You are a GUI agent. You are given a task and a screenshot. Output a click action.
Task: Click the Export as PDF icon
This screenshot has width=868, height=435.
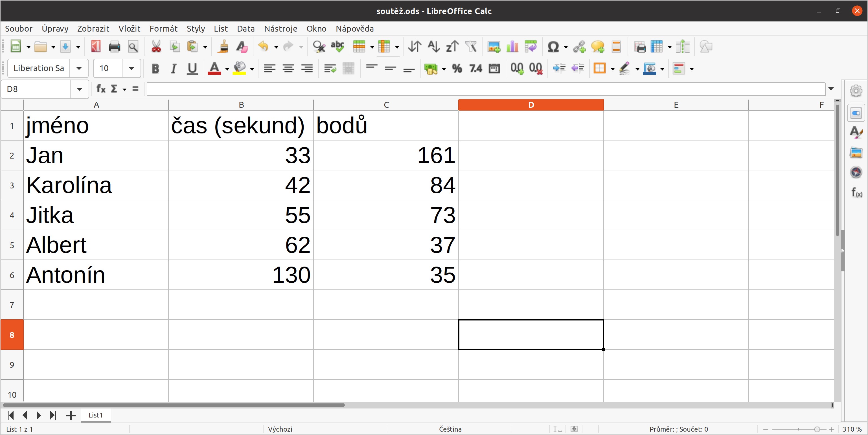[96, 47]
